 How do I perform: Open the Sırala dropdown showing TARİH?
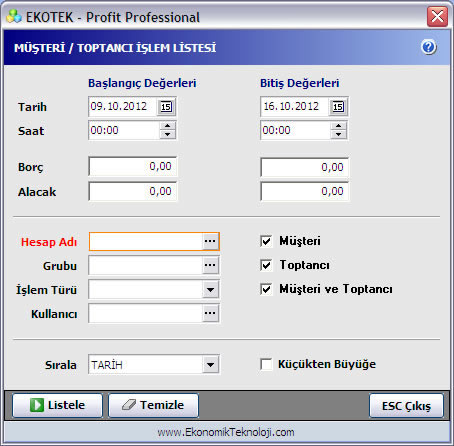[x=210, y=365]
